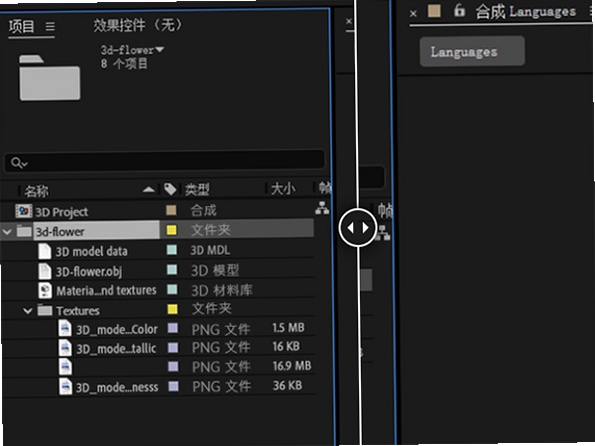Click the label swatch for 3D_mode...nesss
Viewport: 595px width, 446px height.
click(x=174, y=386)
